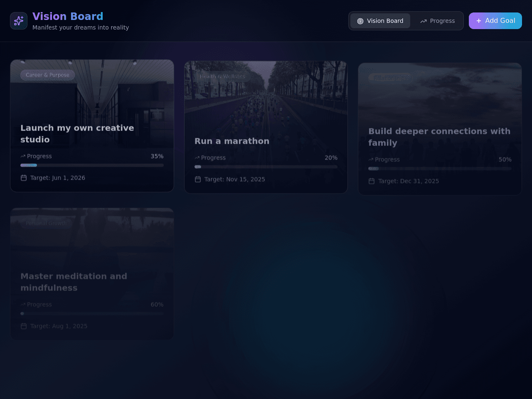Click the progress trend icon on the meditation card

pyautogui.click(x=23, y=305)
